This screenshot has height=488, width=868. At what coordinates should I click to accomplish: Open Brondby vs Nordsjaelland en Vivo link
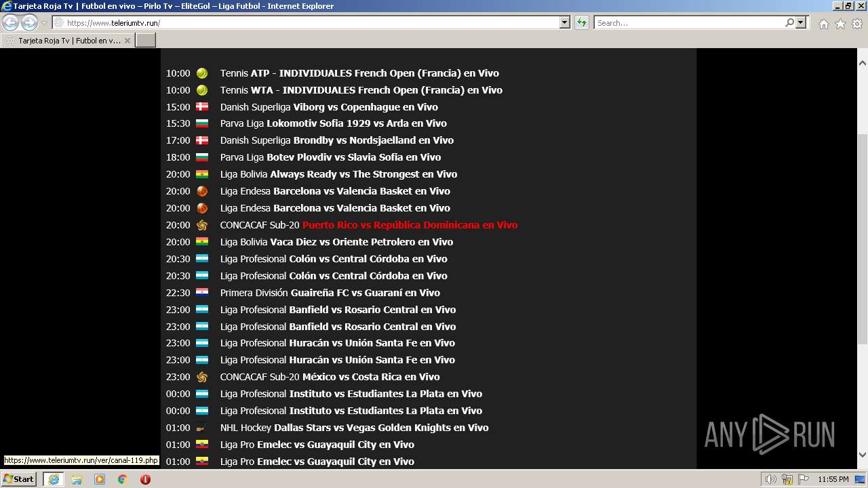coord(374,140)
